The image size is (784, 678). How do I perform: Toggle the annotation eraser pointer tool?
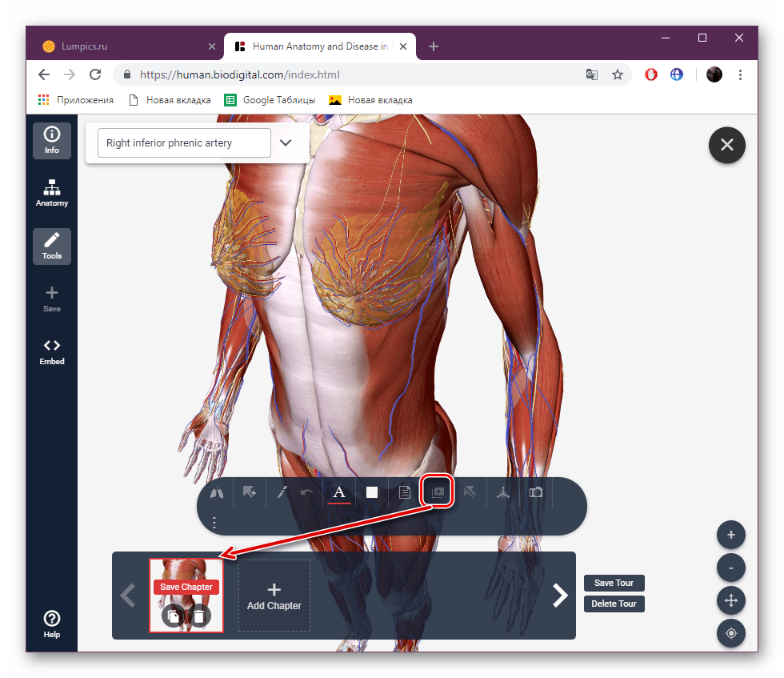coord(470,491)
